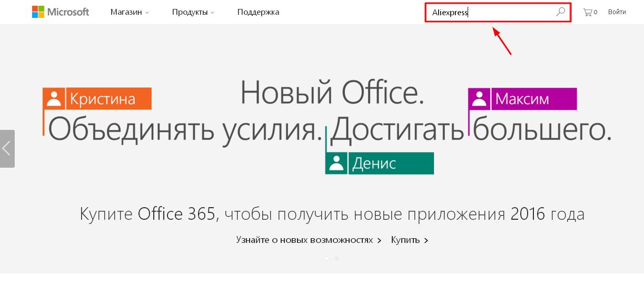Focus the search field containing Aliexpress
This screenshot has width=644, height=306.
click(498, 12)
